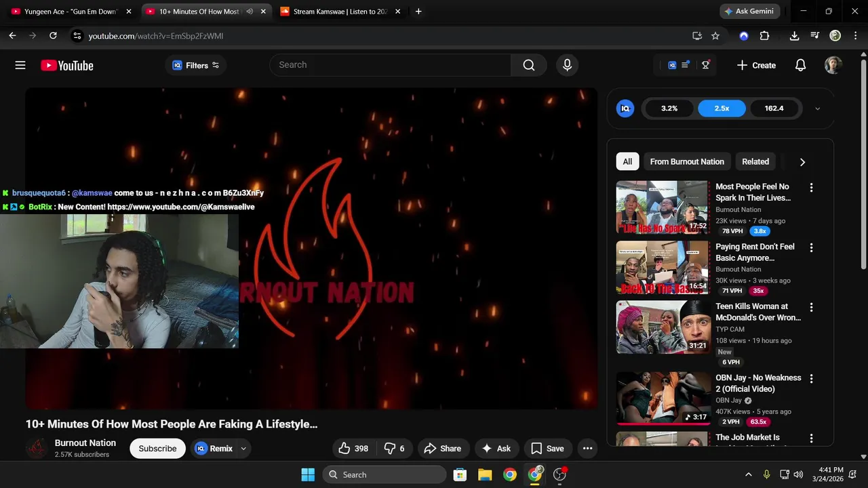
Task: Go to the YouTube home logo
Action: click(66, 65)
